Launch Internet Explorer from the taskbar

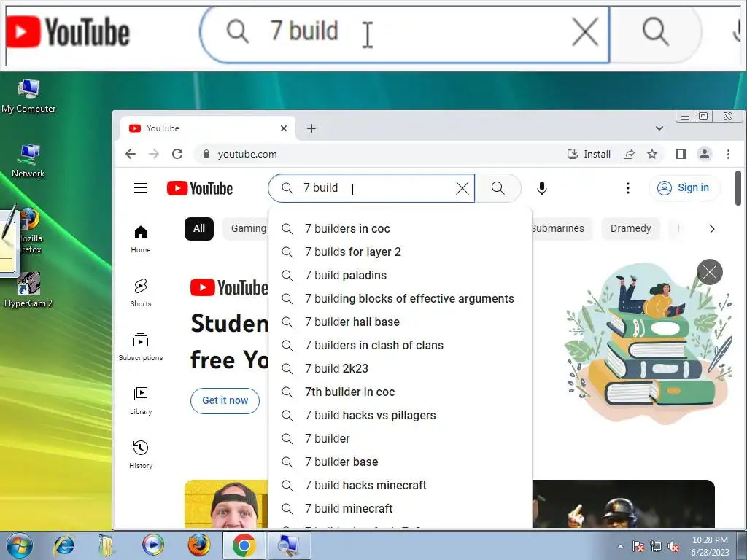coord(64,545)
